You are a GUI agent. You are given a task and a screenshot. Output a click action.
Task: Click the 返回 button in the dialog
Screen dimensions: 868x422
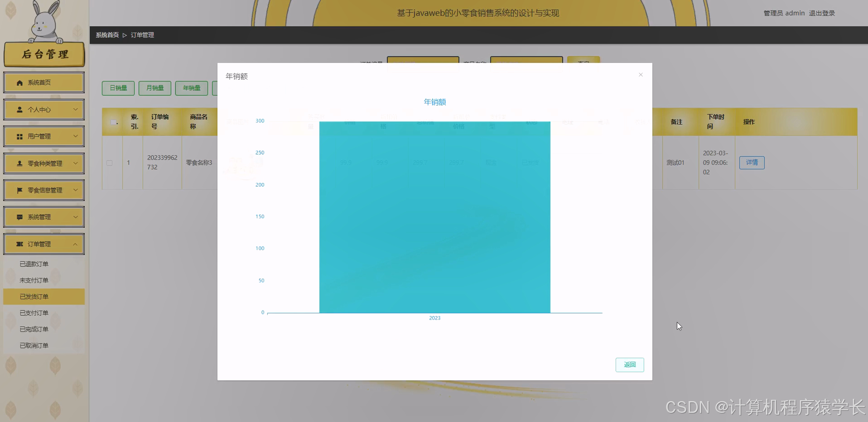pos(629,364)
